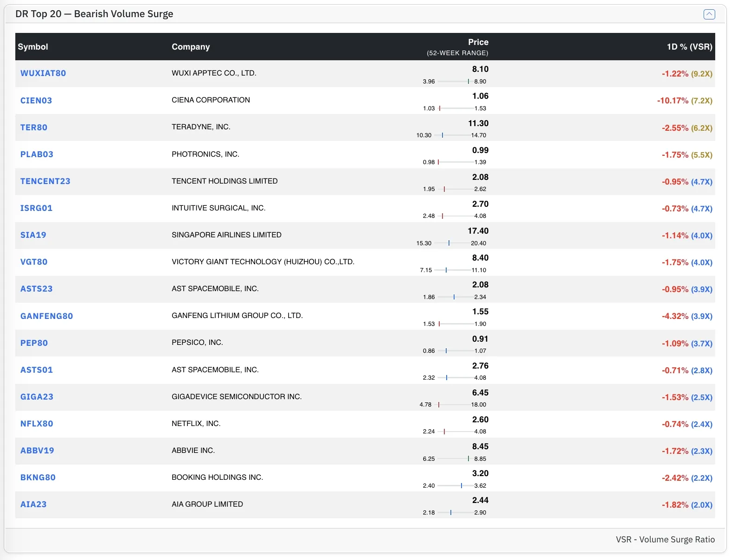Click the -4.32% (3.9X) change value
This screenshot has height=560, width=731.
tap(687, 316)
